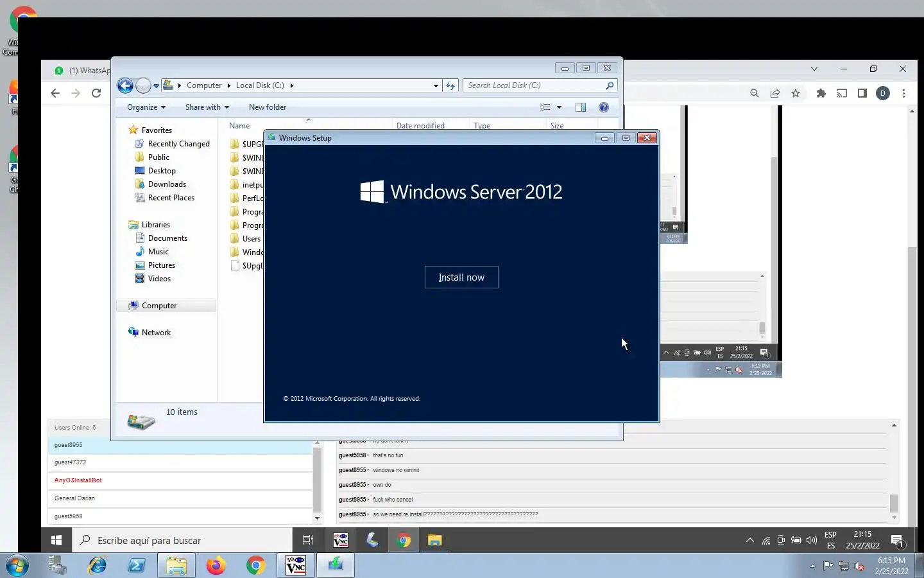Click the speaker icon in Windows 10 tray
924x578 pixels.
pos(812,540)
